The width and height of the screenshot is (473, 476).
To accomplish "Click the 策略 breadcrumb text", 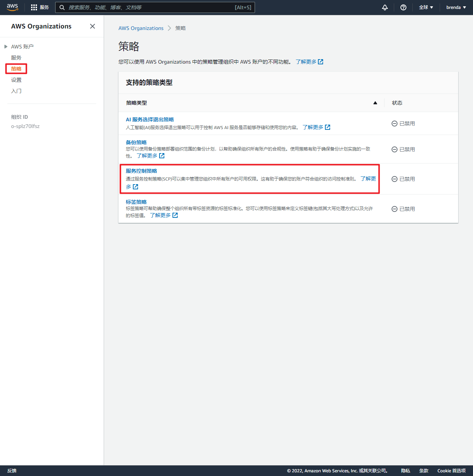I will [x=181, y=28].
